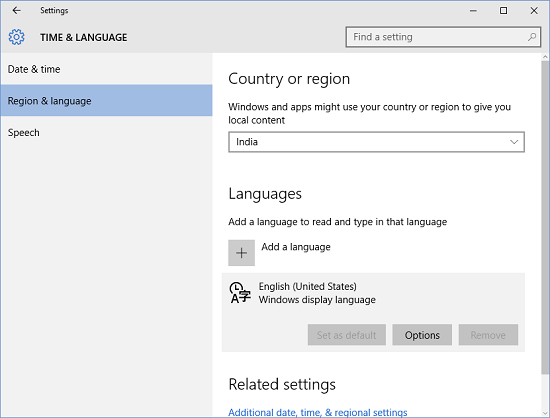The height and width of the screenshot is (418, 550).
Task: Close the Settings window
Action: (x=534, y=11)
